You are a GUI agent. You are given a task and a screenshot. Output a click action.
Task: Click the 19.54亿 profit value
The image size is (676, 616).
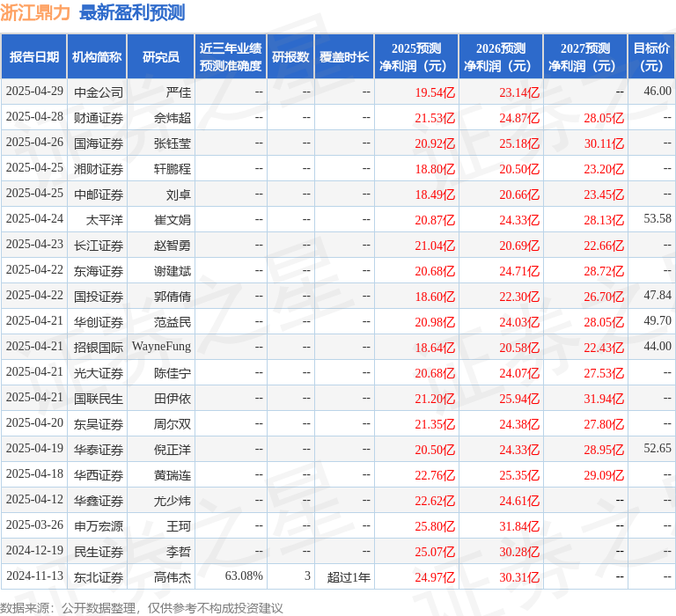(x=435, y=92)
